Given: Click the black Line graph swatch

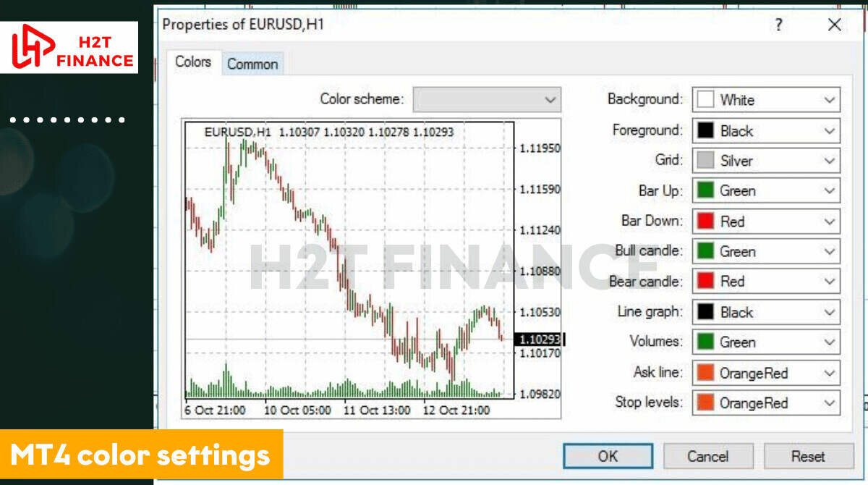Looking at the screenshot, I should point(705,312).
